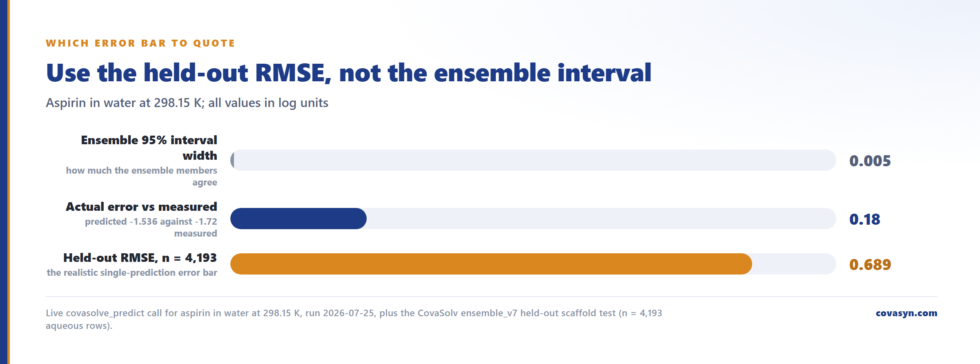
Task: Click the footnote about live covasolve_predict call
Action: tap(354, 319)
